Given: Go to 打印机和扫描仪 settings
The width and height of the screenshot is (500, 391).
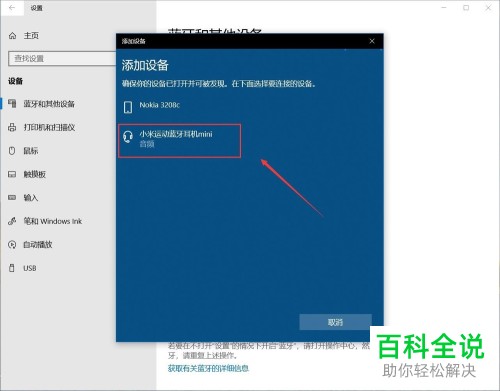Looking at the screenshot, I should (x=49, y=127).
